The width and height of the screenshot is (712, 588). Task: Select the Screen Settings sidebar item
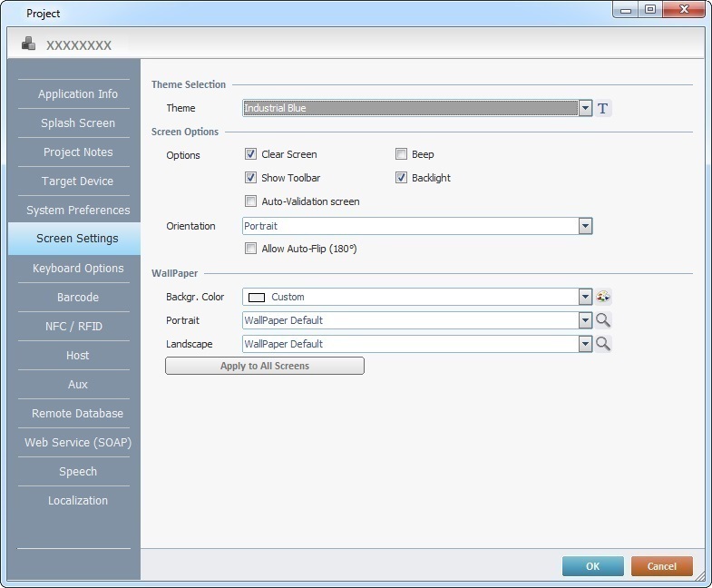click(74, 239)
